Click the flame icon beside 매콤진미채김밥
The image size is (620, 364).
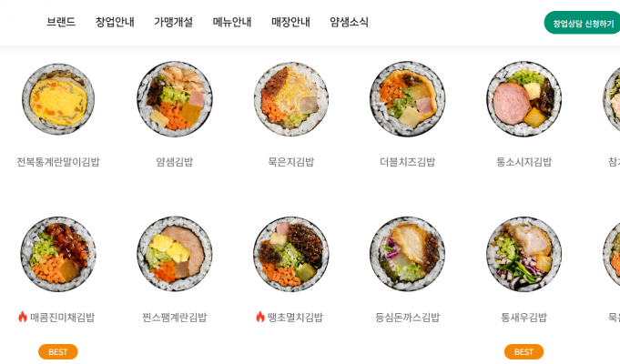(x=23, y=317)
